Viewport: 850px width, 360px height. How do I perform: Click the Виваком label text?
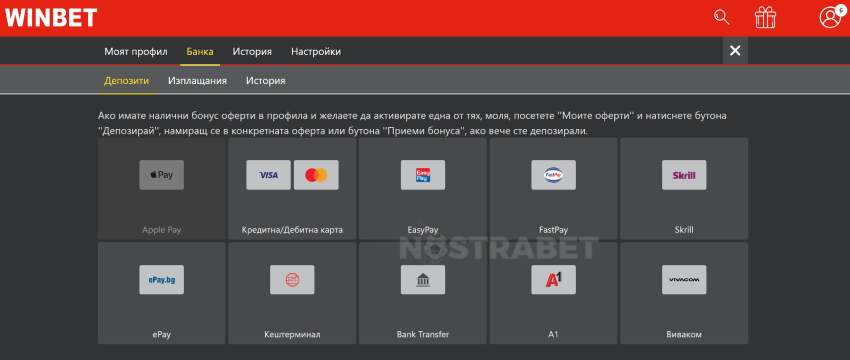(684, 335)
